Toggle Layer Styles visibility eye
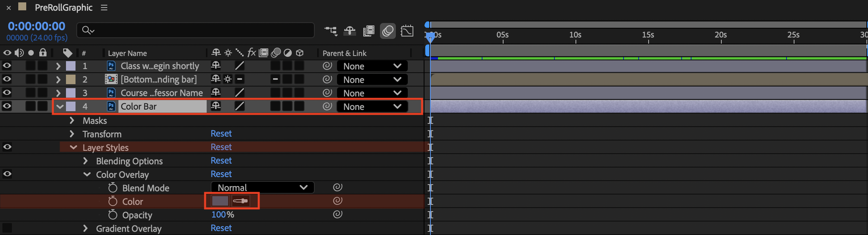This screenshot has height=235, width=868. tap(7, 147)
